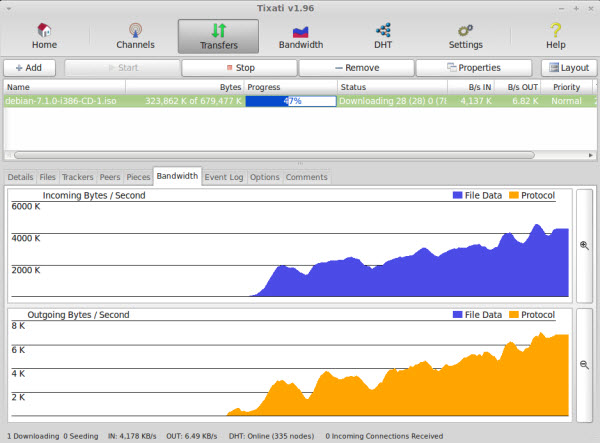Switch to the Files tab
Screen dimensions: 600x443
pos(47,177)
